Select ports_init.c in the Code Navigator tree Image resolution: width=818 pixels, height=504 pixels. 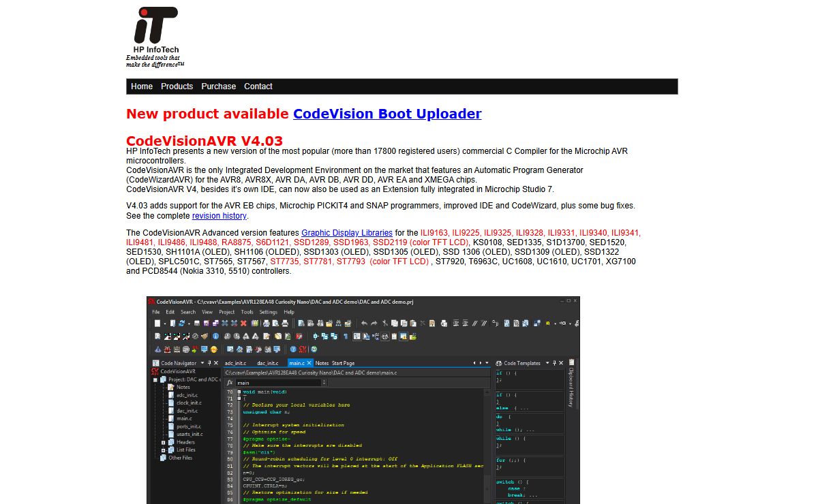[x=189, y=426]
